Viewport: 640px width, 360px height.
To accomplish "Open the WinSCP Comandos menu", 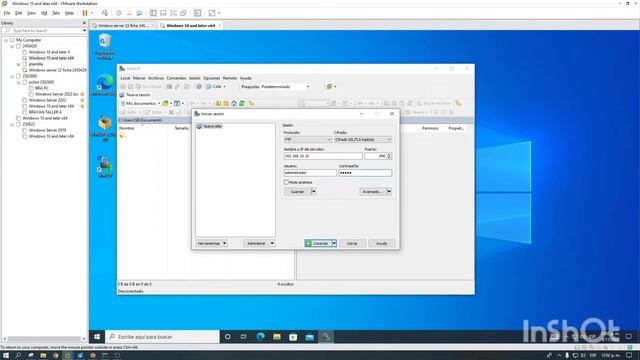I will tap(176, 78).
